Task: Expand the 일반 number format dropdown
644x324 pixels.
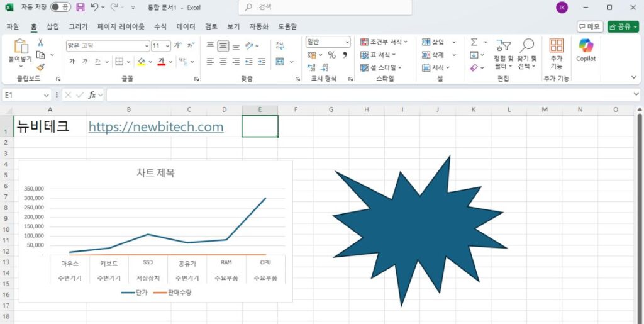Action: point(347,42)
